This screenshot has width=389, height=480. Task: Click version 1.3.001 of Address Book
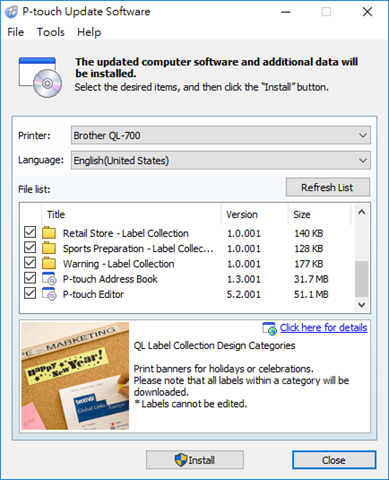click(244, 279)
